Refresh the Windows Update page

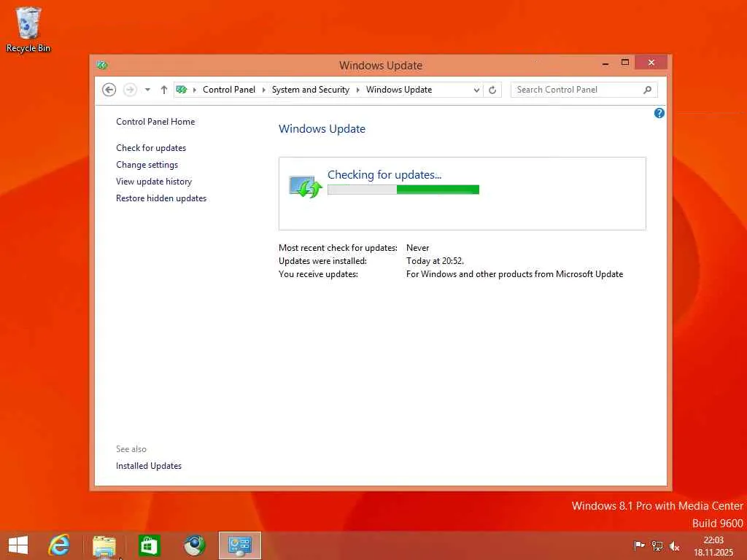click(x=492, y=90)
